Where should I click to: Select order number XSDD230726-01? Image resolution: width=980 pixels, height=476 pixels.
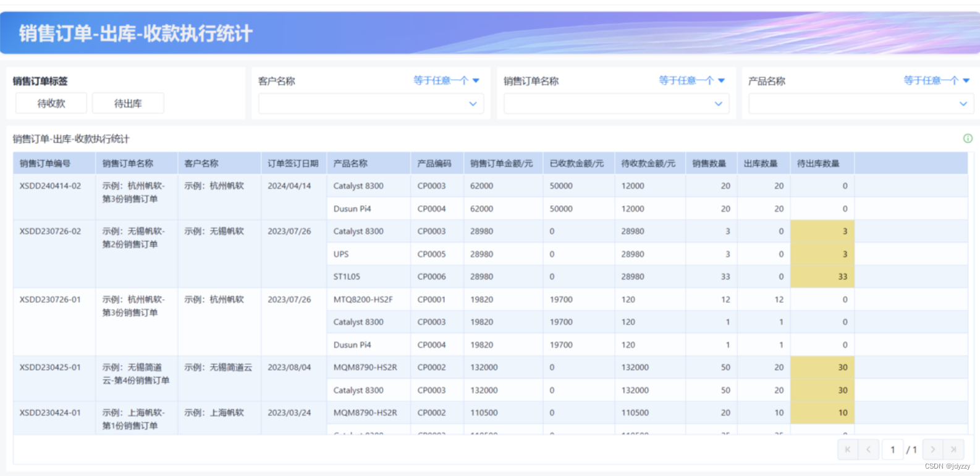(50, 299)
